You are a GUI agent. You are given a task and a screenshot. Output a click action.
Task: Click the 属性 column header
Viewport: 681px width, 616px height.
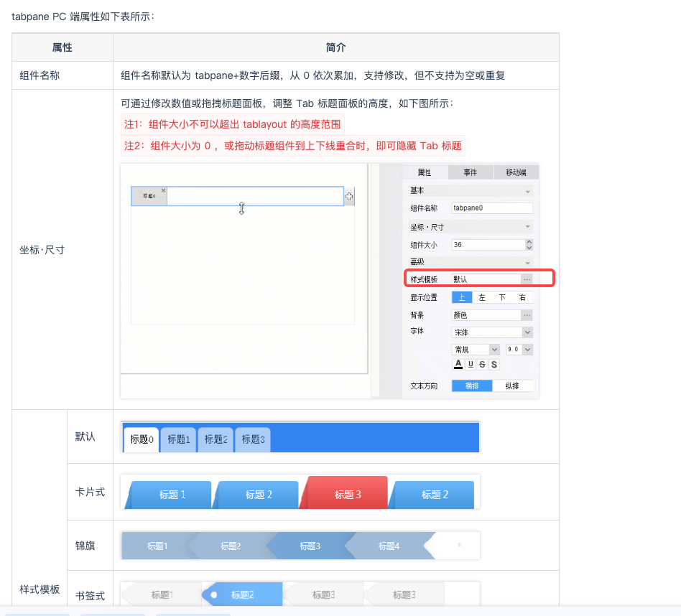[x=62, y=47]
